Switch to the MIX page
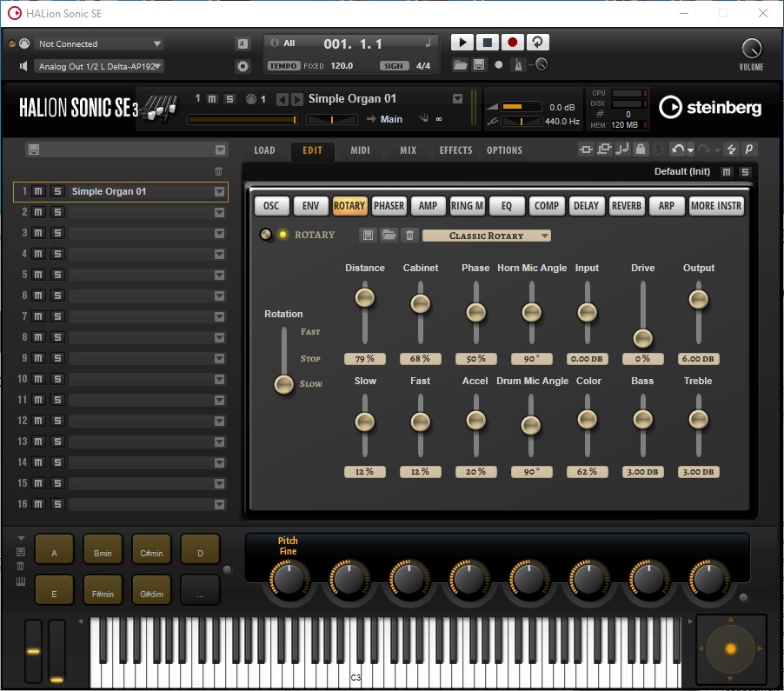 [x=408, y=150]
